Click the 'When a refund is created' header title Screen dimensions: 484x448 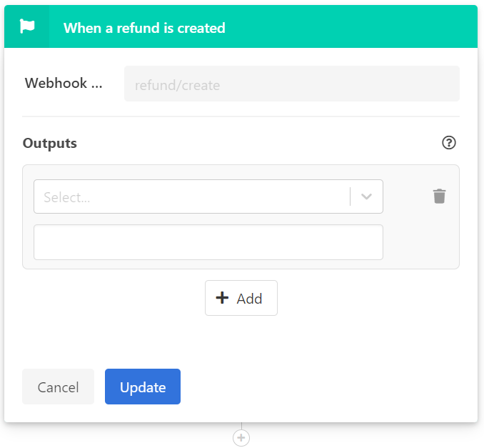tap(144, 28)
